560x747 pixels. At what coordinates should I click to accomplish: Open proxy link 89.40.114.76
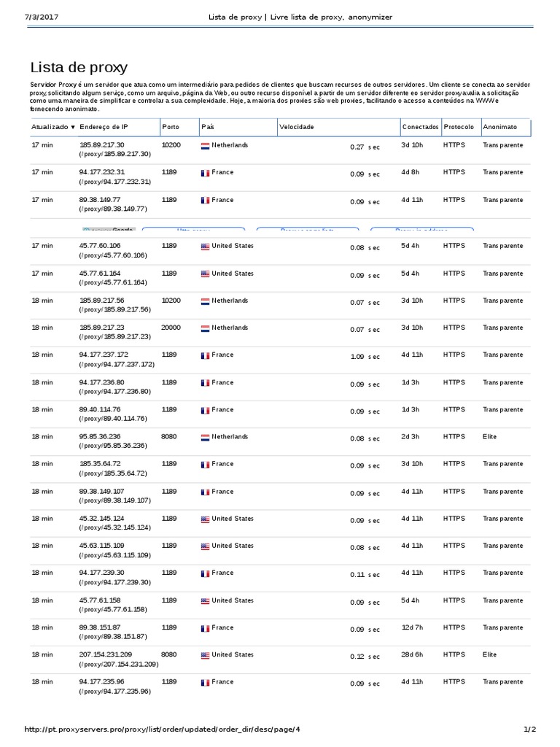101,410
